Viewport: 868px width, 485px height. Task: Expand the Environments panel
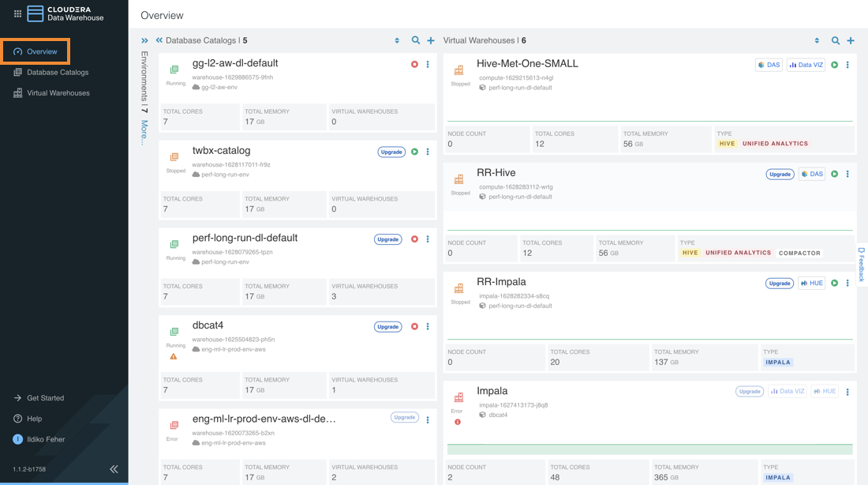click(x=144, y=40)
